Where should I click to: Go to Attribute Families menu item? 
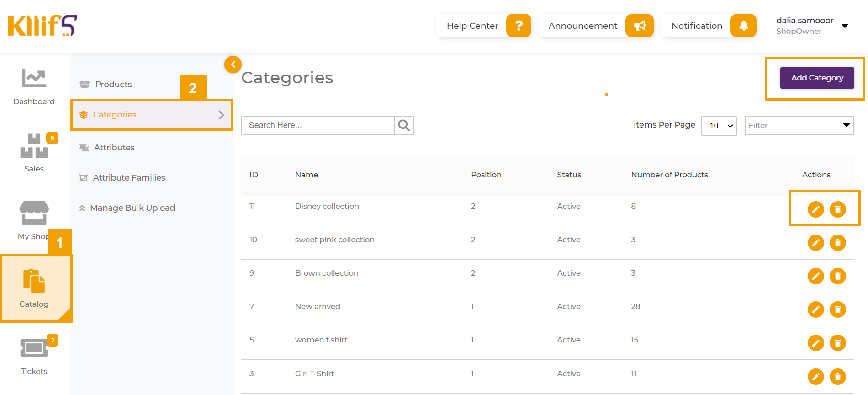pyautogui.click(x=129, y=178)
